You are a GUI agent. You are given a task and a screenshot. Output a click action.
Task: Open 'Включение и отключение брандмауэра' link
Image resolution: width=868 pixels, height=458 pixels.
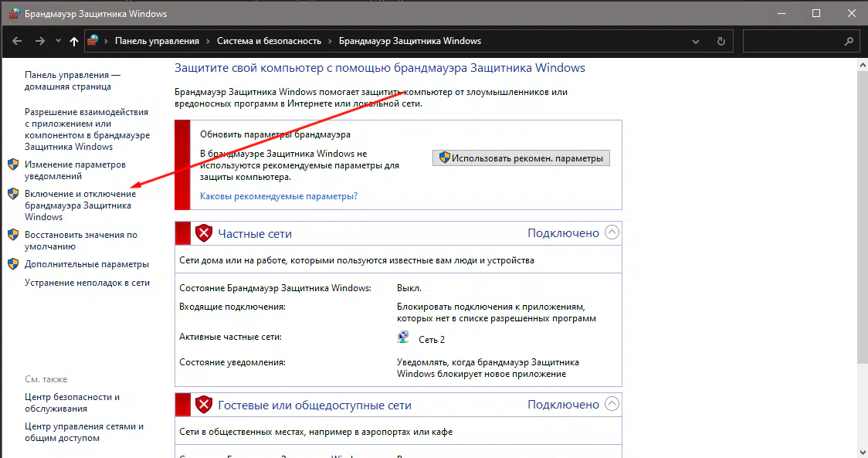(80, 205)
